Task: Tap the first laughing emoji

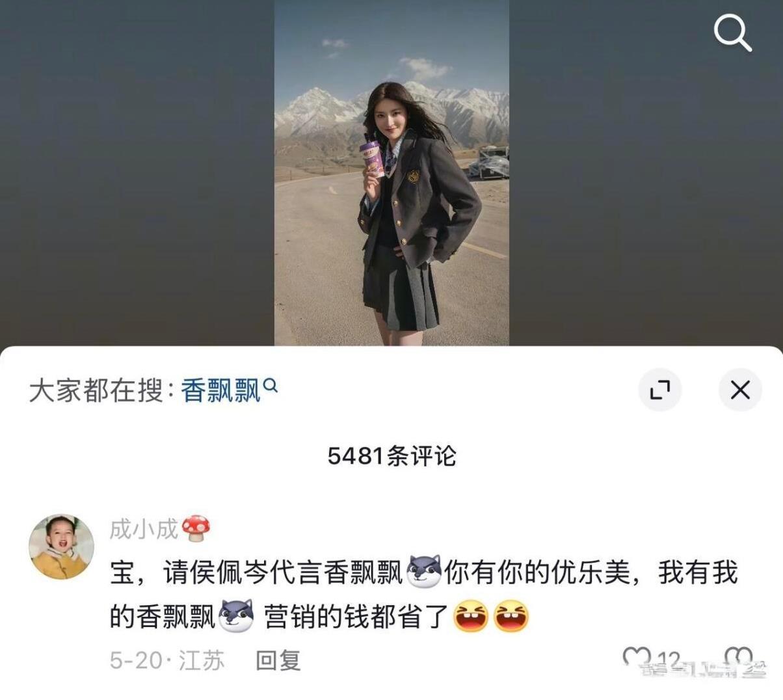Action: pyautogui.click(x=471, y=617)
